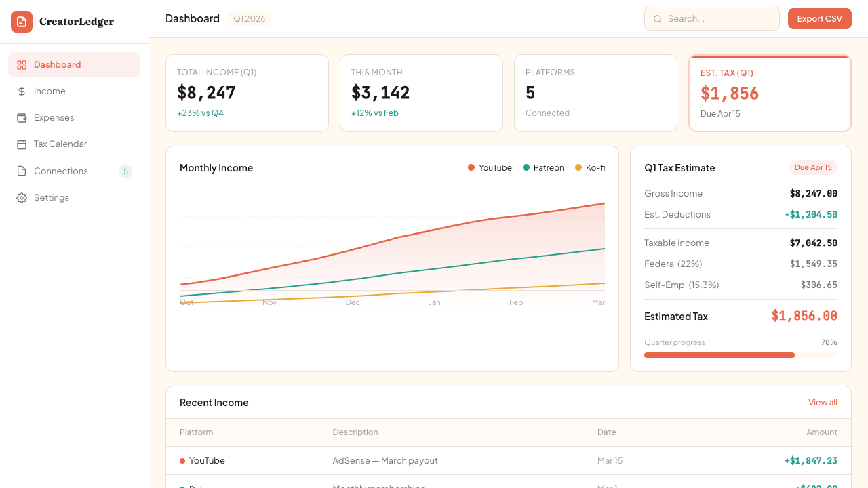Click the Description column header
Image resolution: width=868 pixels, height=488 pixels.
[x=355, y=432]
